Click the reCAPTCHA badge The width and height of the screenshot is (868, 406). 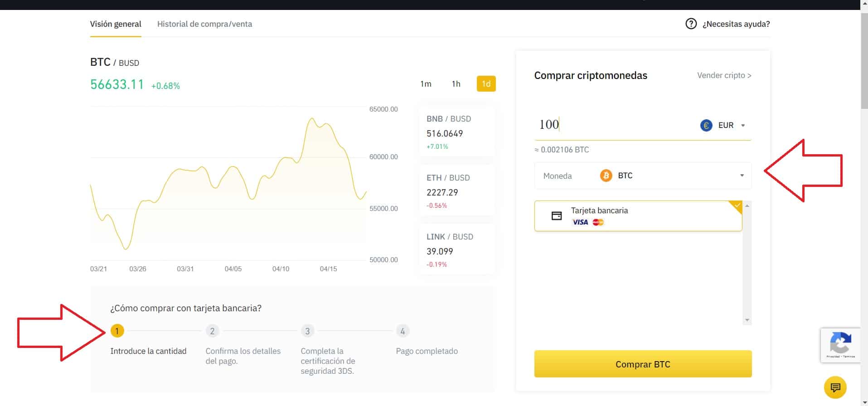[840, 345]
